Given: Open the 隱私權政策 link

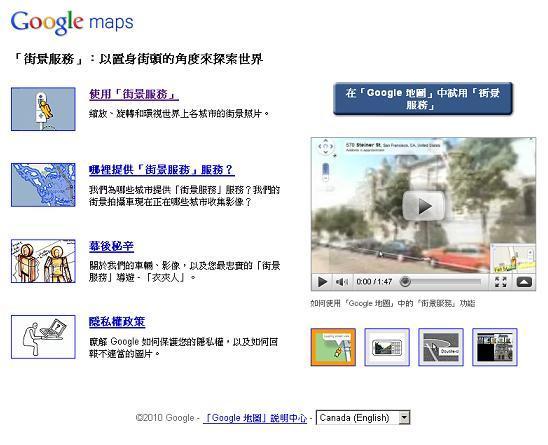Looking at the screenshot, I should coord(117,322).
